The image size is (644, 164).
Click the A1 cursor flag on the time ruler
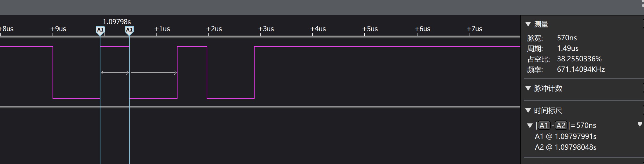point(100,30)
